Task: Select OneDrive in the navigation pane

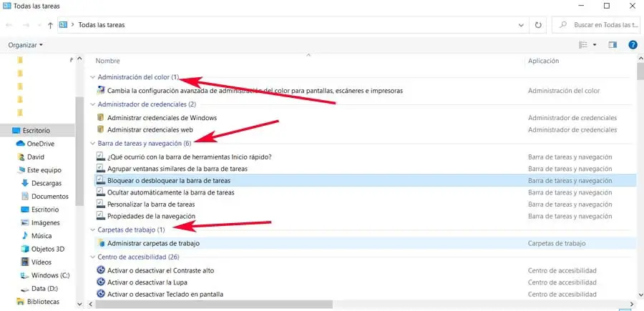Action: tap(41, 144)
